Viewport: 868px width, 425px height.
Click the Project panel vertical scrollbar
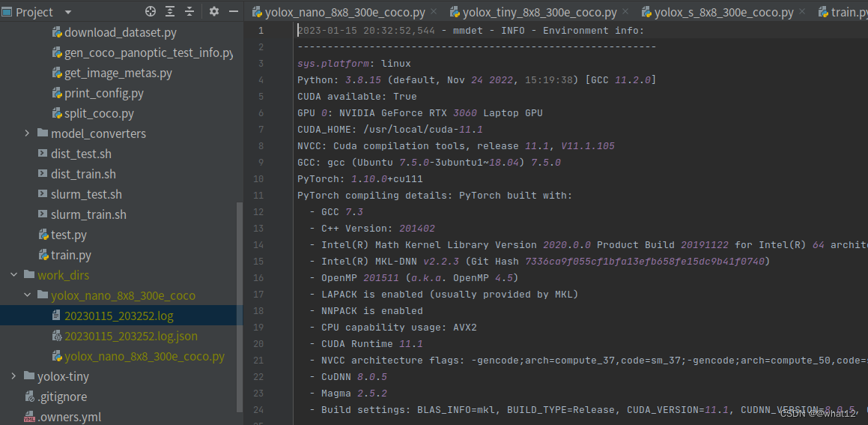coord(239,306)
